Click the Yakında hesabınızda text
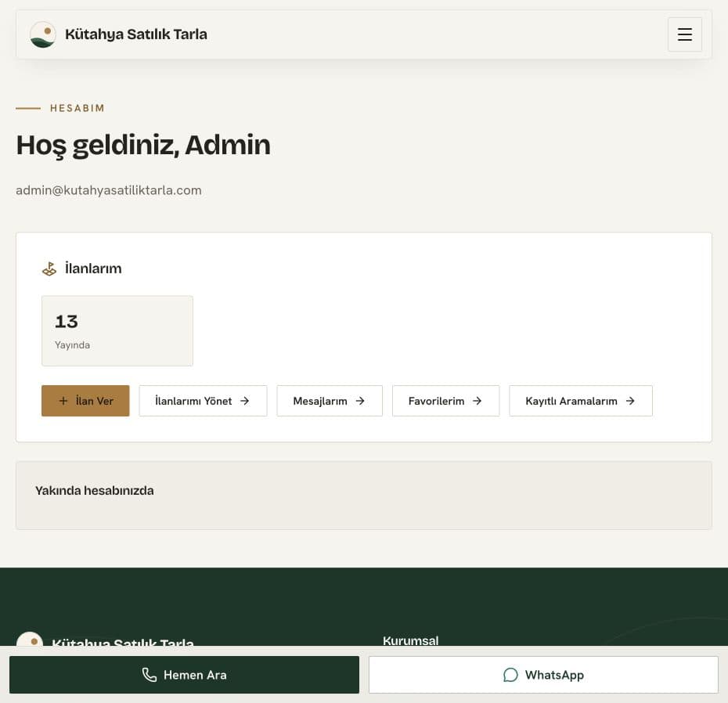Viewport: 728px width, 703px height. (94, 491)
